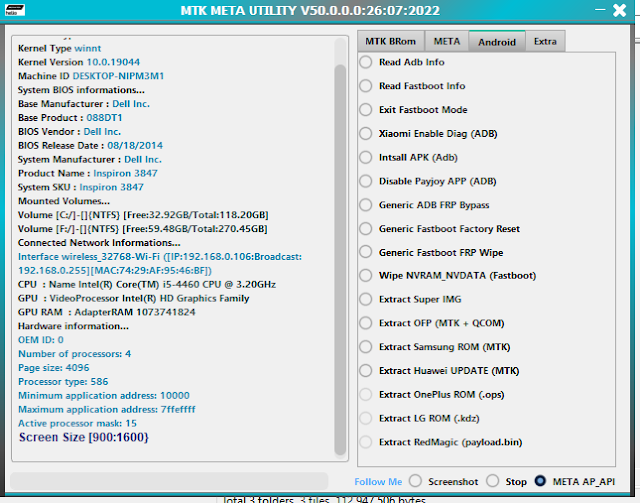Viewport: 640px width, 503px height.
Task: Click the Kernel Type winnt line
Action: 59,48
